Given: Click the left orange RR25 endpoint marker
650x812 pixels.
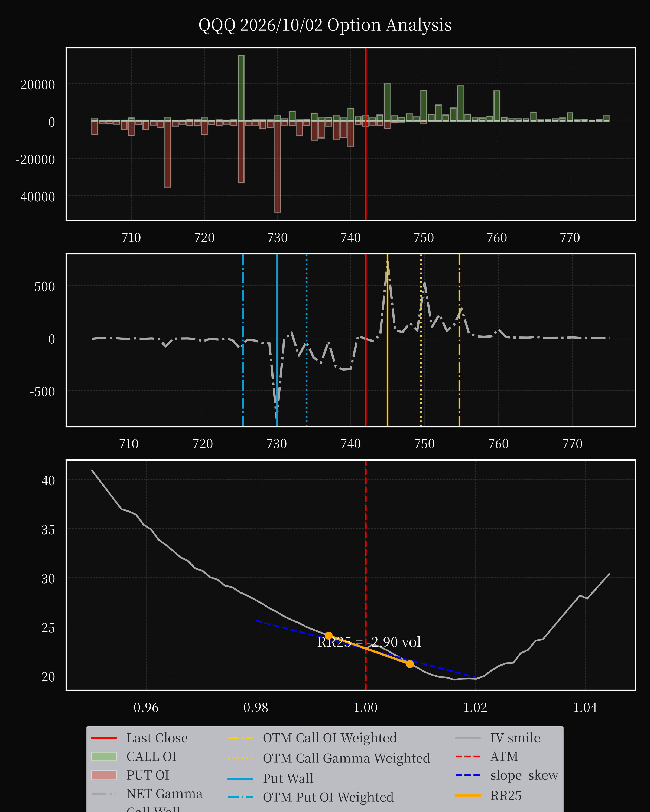Looking at the screenshot, I should [329, 636].
